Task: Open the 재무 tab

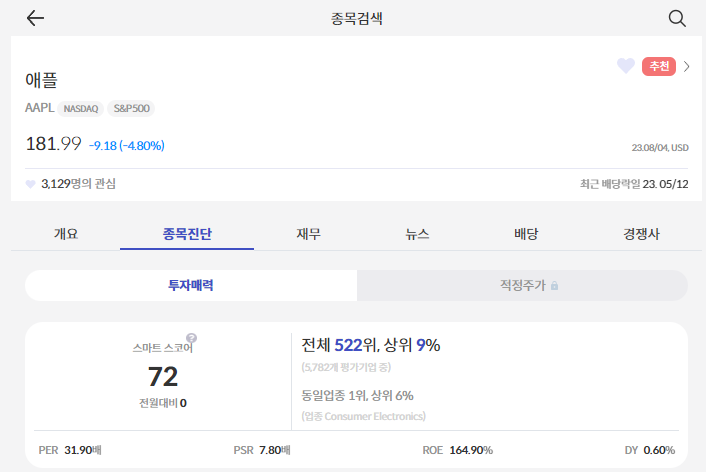Action: (x=308, y=234)
